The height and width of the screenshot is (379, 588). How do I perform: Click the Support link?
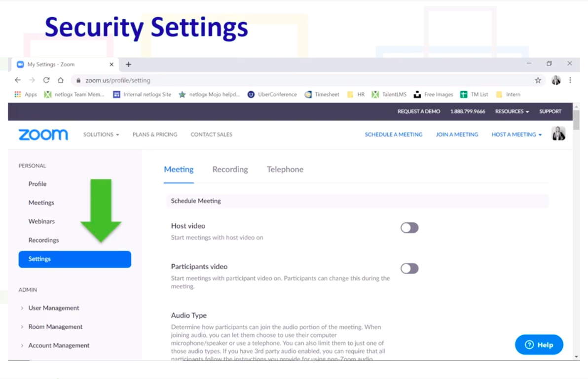pyautogui.click(x=550, y=111)
